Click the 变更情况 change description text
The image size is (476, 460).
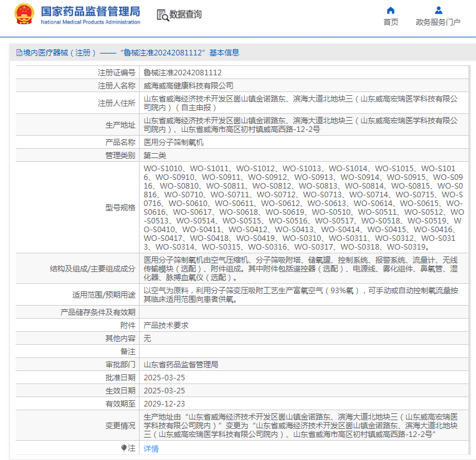(300, 426)
